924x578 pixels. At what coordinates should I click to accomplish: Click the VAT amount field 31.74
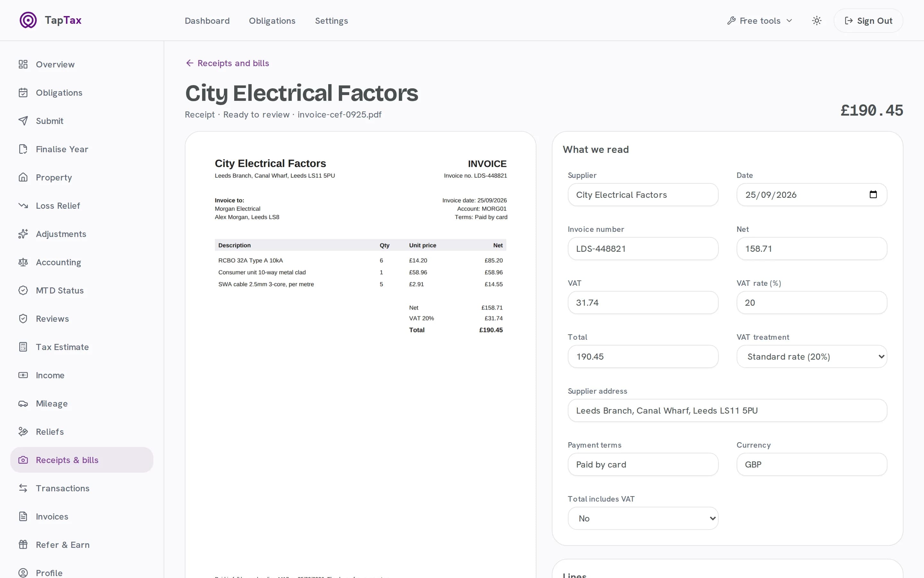coord(643,303)
